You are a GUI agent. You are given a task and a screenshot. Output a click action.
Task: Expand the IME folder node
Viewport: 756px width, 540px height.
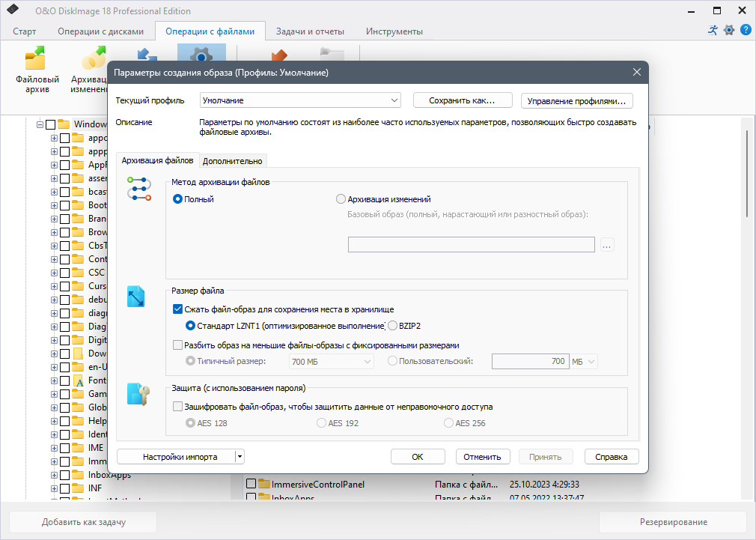click(x=54, y=448)
